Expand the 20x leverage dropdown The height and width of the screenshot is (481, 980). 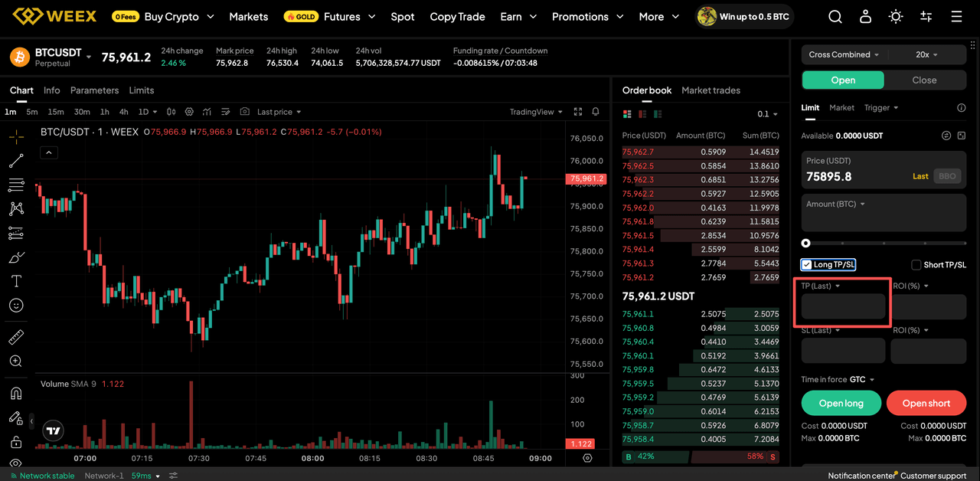[x=926, y=54]
